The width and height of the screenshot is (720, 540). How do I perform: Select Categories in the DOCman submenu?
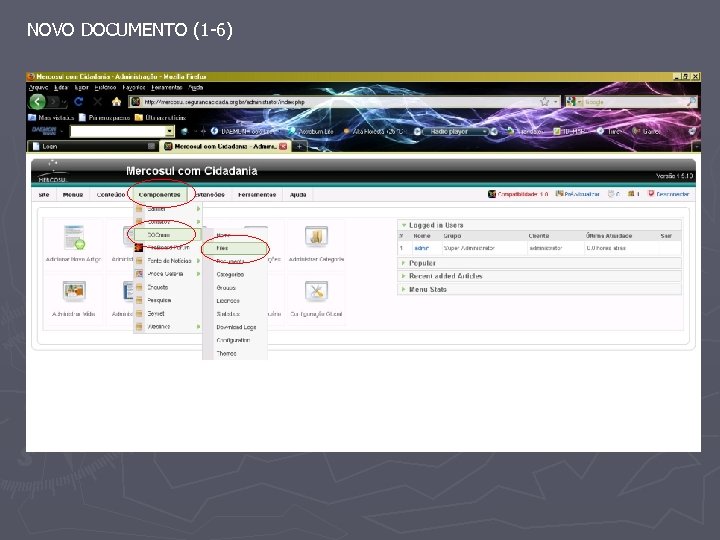[230, 274]
